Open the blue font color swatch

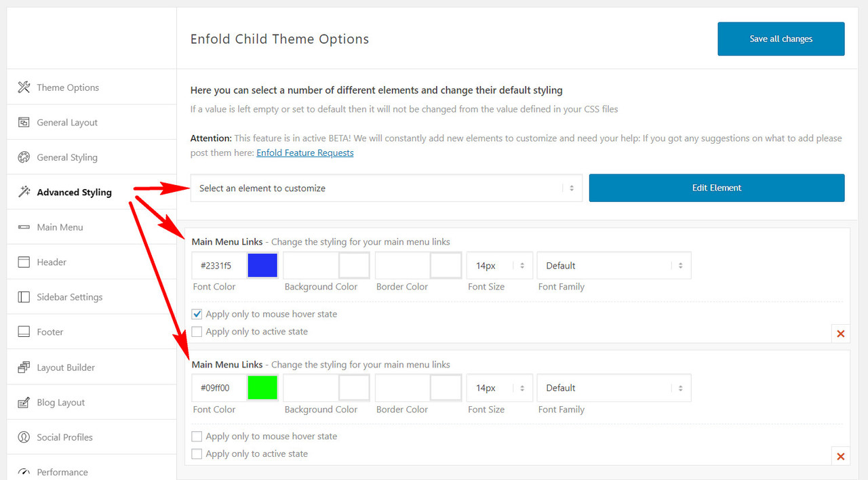click(262, 266)
